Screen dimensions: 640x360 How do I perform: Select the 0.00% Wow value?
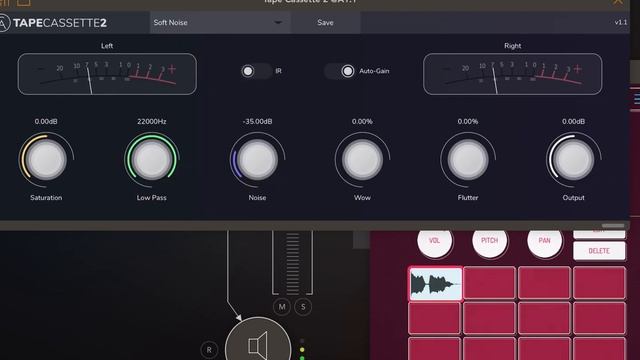point(362,121)
